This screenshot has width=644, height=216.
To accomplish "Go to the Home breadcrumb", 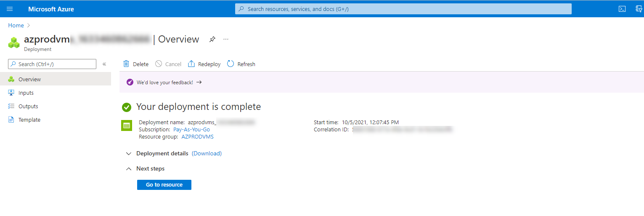I will pos(16,26).
